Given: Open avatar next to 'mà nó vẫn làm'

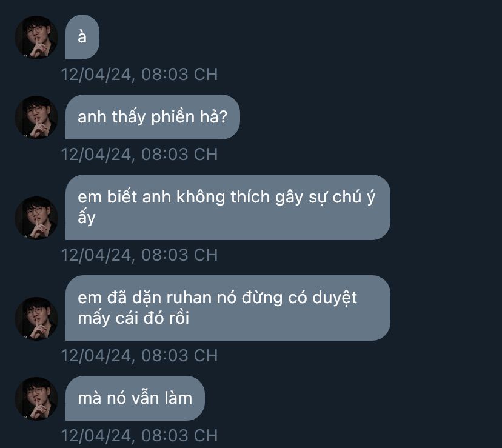Looking at the screenshot, I should point(36,399).
